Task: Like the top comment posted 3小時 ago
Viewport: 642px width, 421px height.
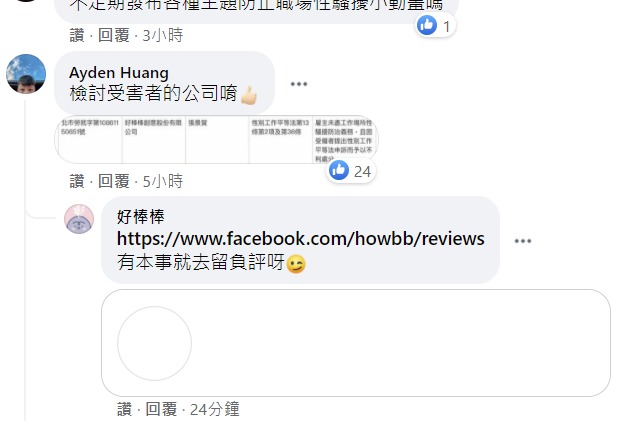Action: click(77, 35)
